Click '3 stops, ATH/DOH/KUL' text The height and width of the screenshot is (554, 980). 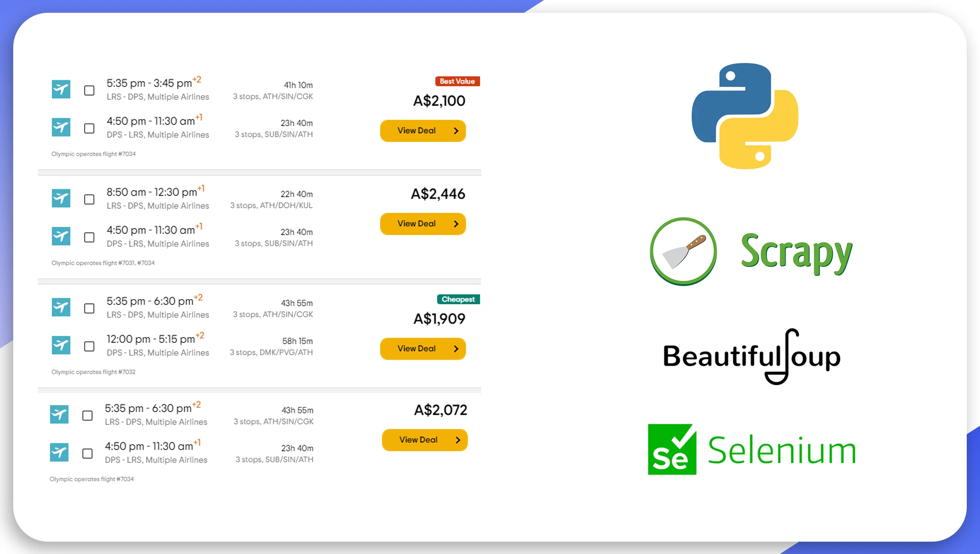tap(272, 205)
